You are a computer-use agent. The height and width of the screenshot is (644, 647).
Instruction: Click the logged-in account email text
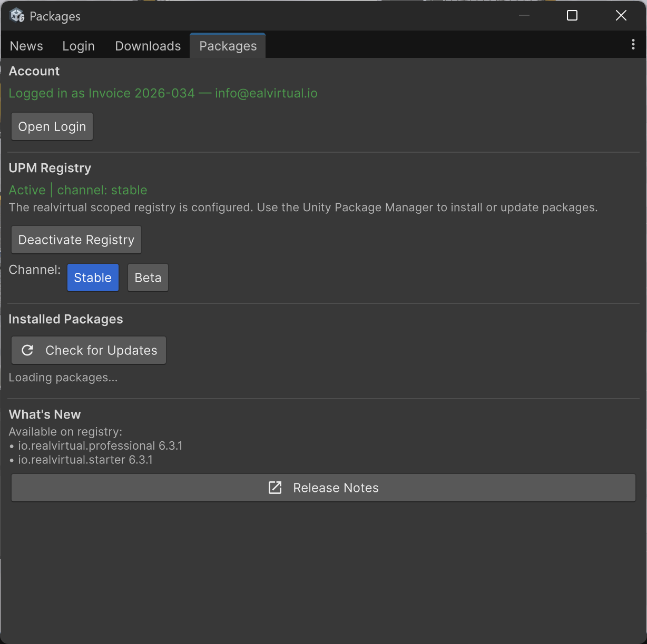coord(266,93)
